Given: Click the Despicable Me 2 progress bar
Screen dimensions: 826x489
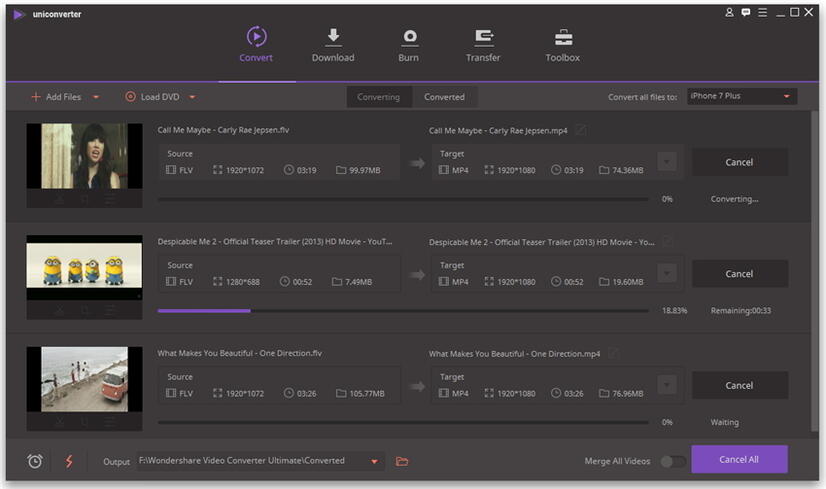Looking at the screenshot, I should coord(403,311).
